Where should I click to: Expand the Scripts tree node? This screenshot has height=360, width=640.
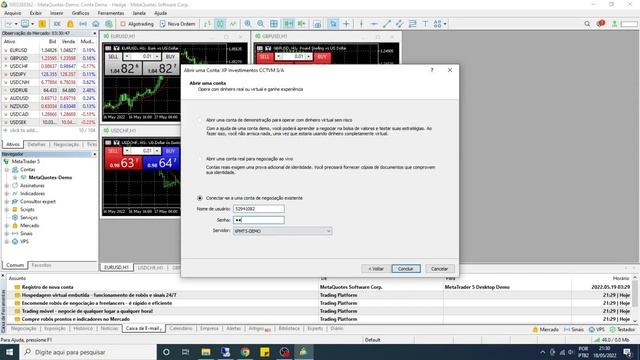7,209
